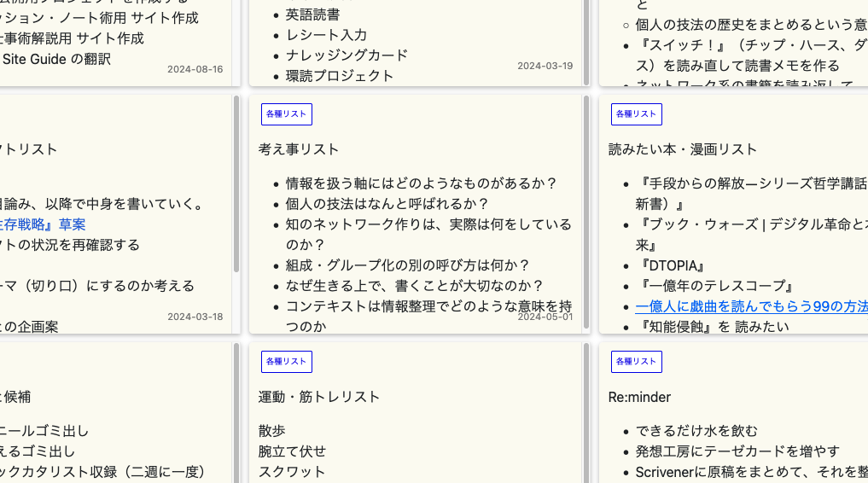
Task: Click the レシート入力 list item
Action: [326, 35]
